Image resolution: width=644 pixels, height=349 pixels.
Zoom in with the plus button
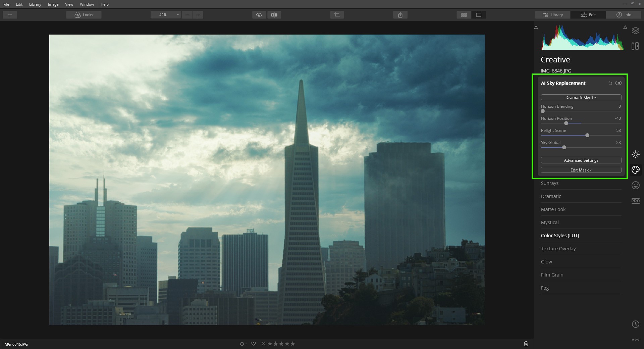pyautogui.click(x=198, y=15)
